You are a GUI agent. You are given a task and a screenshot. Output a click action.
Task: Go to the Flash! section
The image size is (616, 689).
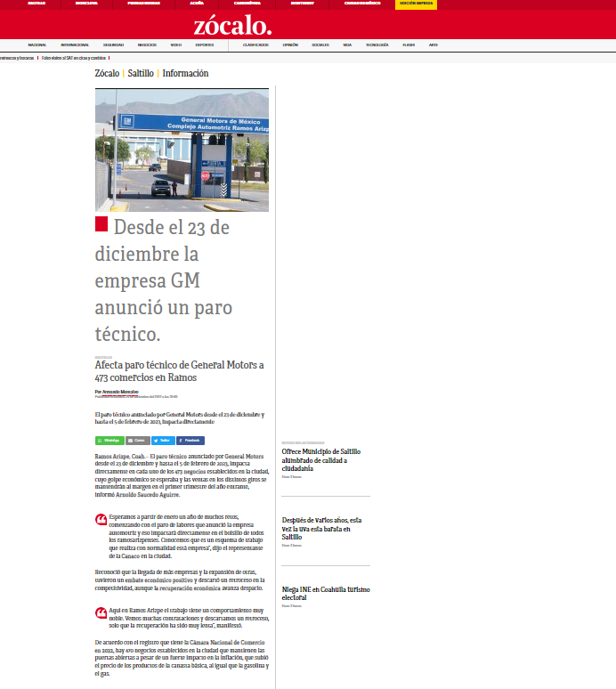(409, 45)
